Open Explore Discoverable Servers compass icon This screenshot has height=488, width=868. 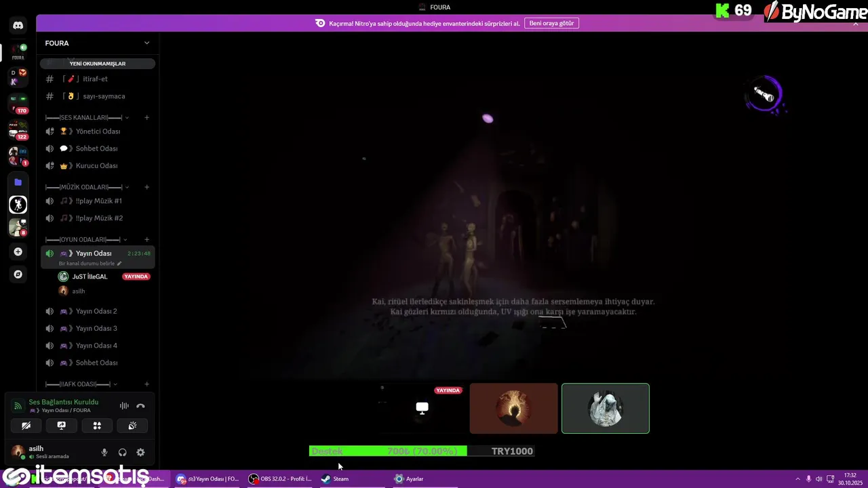click(x=18, y=274)
